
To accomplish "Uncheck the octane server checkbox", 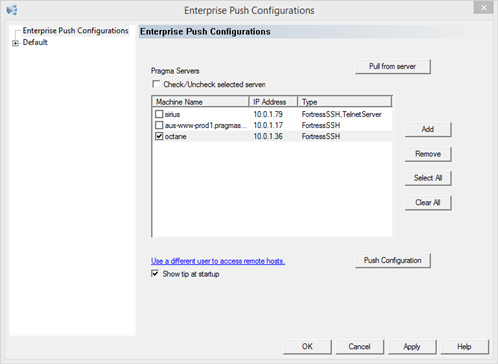I will click(159, 136).
